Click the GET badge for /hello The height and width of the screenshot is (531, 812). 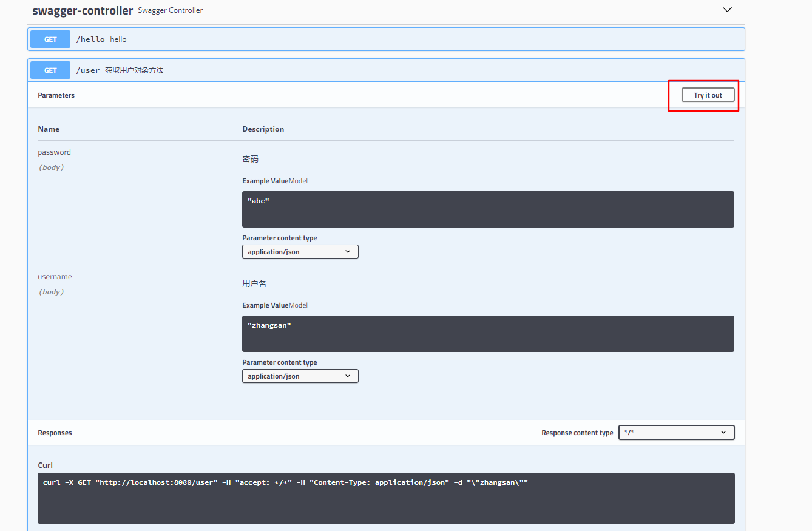point(50,39)
